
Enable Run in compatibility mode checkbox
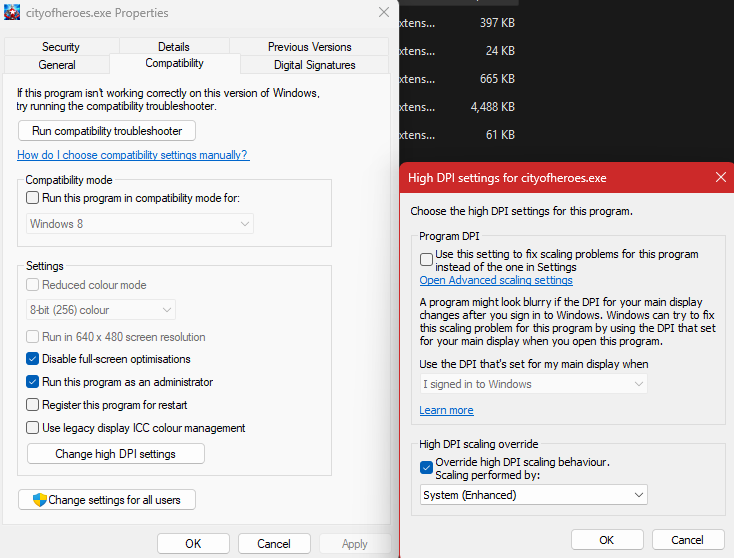(x=33, y=198)
